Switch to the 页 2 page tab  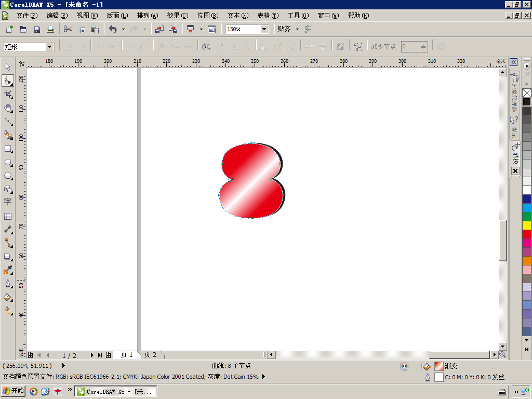coord(150,355)
